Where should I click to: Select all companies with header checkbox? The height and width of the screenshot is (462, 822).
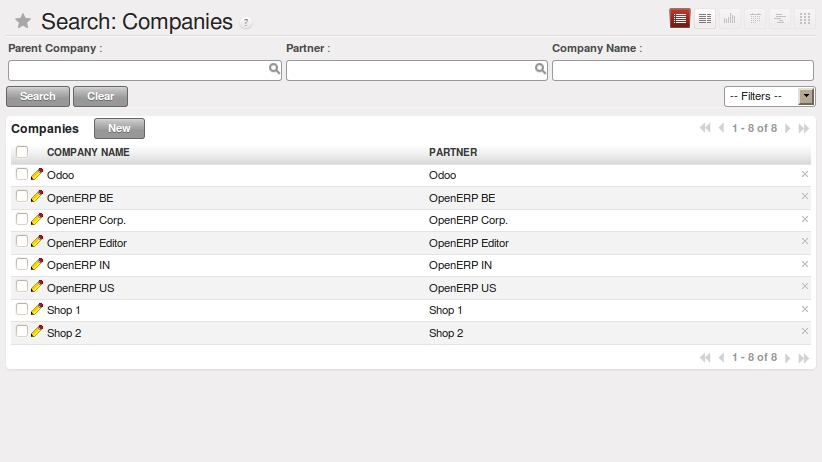22,152
